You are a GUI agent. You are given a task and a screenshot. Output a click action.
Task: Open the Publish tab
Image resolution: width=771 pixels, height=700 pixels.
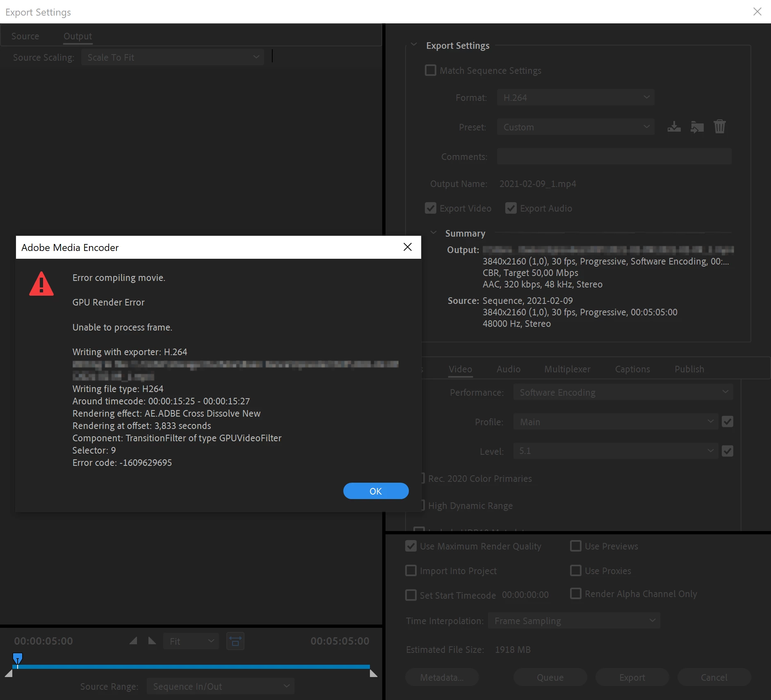pos(689,369)
